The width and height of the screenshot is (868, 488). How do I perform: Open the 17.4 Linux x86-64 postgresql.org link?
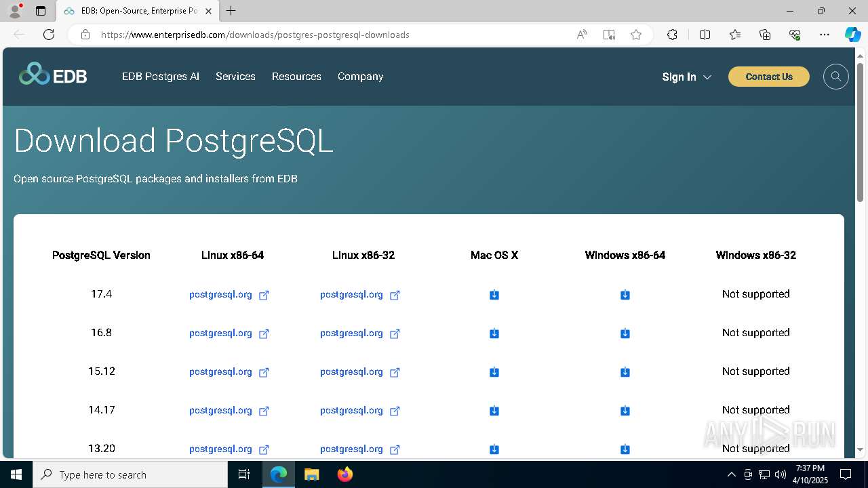pyautogui.click(x=229, y=295)
